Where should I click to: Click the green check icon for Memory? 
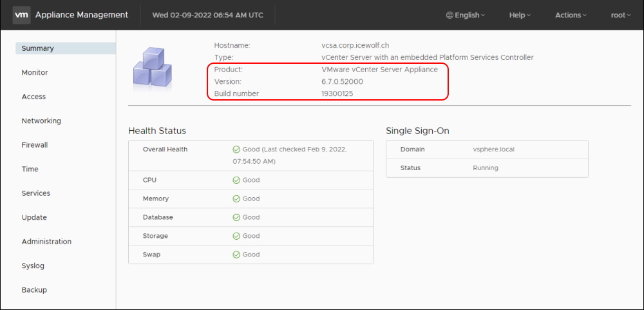pyautogui.click(x=236, y=199)
